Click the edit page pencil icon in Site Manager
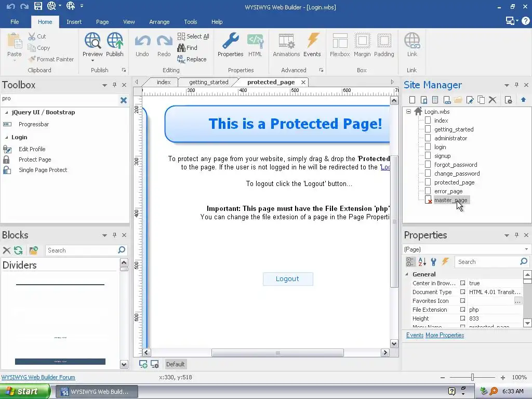This screenshot has width=532, height=399. pos(470,100)
